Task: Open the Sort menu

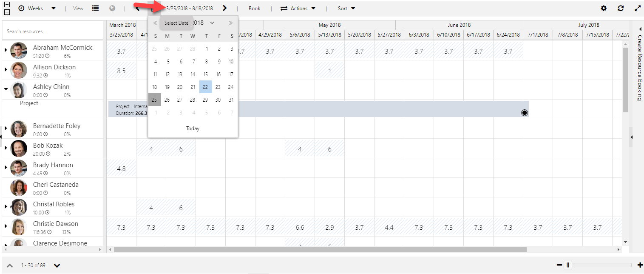Action: (346, 8)
